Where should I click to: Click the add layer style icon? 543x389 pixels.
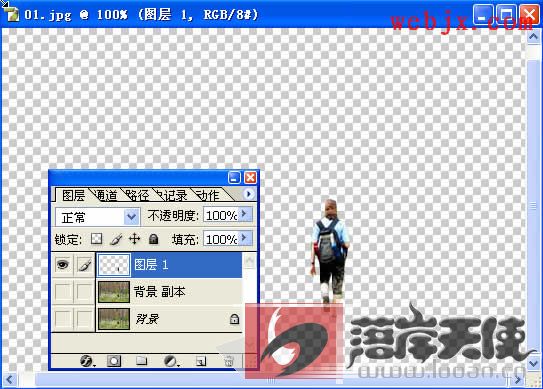(87, 361)
